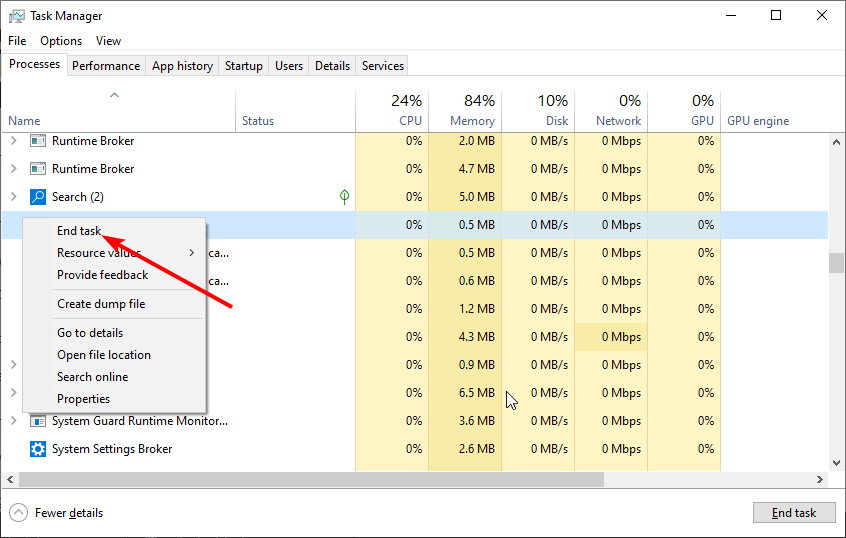Select the System Guard Runtime Monitor icon
Viewport: 846px width, 538px height.
coord(38,421)
